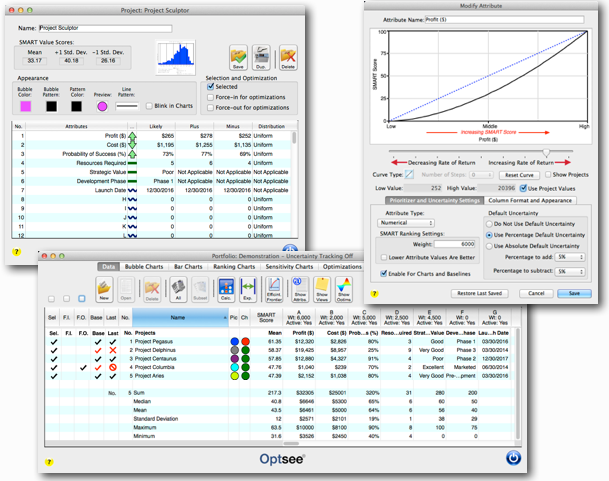Click the Delete project icon
Viewport: 609px width, 481px height.
(287, 56)
